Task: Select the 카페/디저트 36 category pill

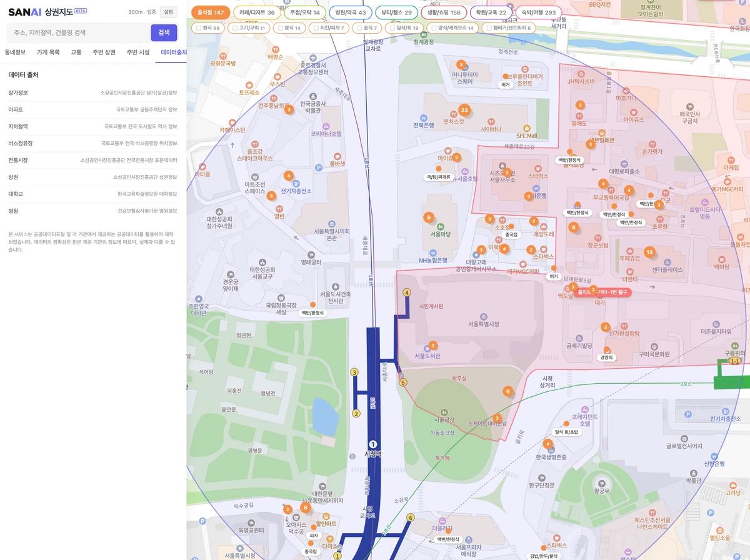Action: 257,12
